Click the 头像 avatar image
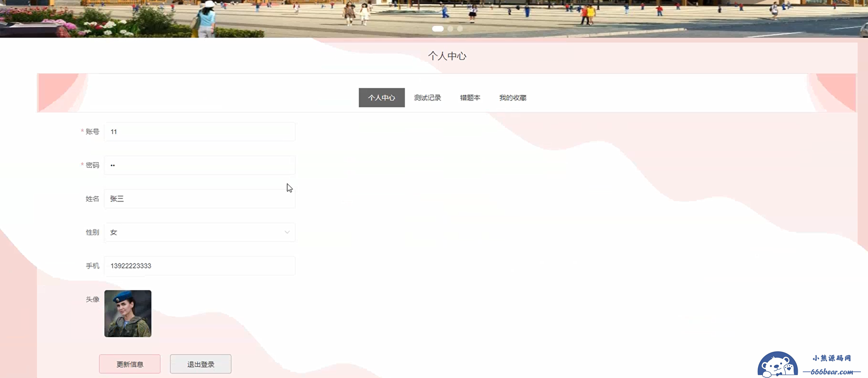This screenshot has width=868, height=378. tap(128, 314)
